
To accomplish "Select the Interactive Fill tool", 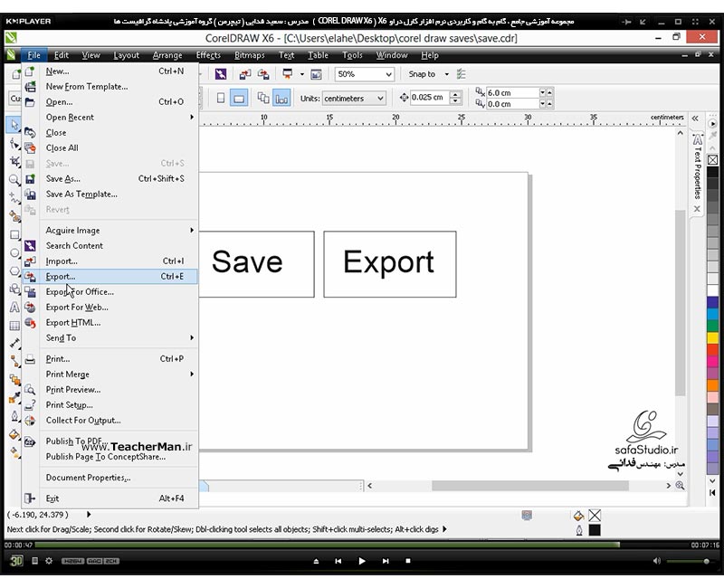I will (x=14, y=452).
